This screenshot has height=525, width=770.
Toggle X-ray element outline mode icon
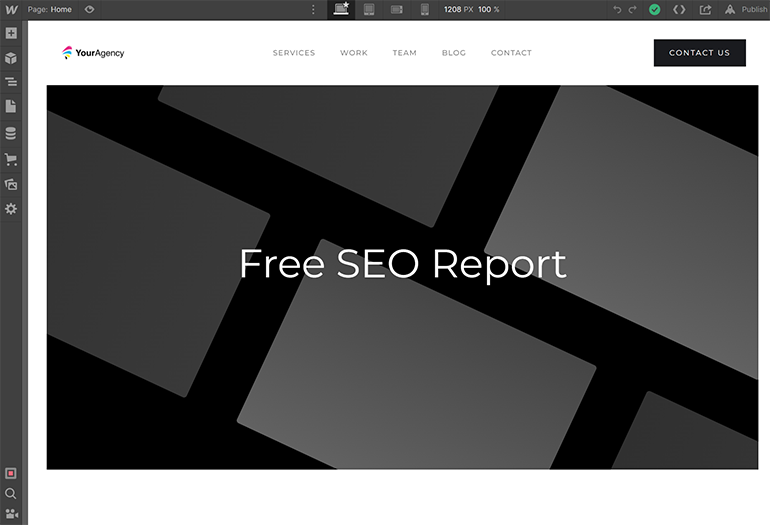coord(11,473)
